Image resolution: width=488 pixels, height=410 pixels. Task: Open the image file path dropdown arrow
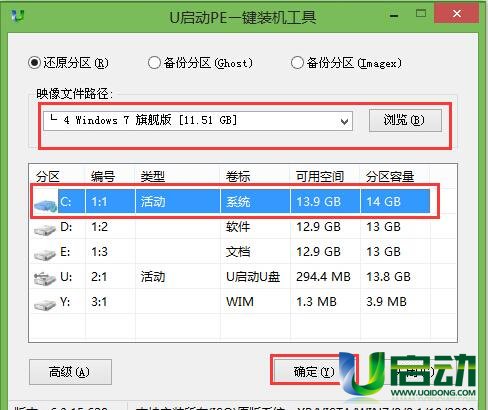344,122
